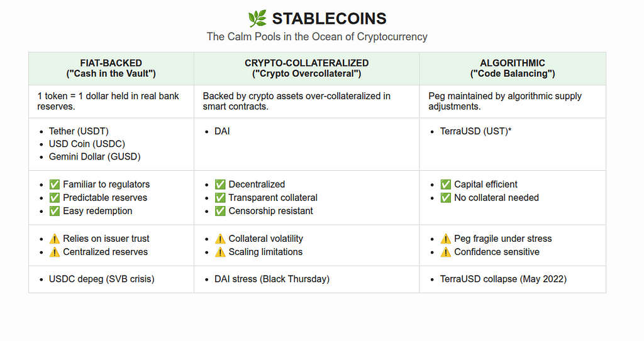Select the FIAT-BACKED column header
Viewport: 644px width, 341px height.
[x=111, y=68]
